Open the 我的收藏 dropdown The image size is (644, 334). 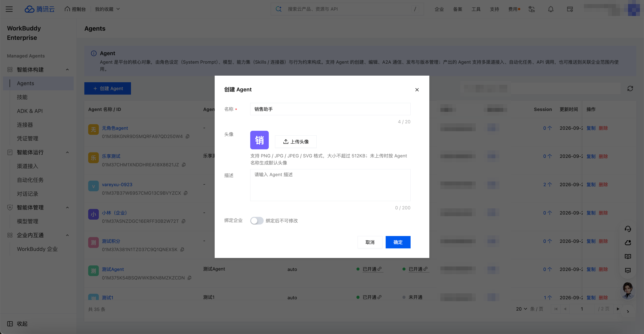pyautogui.click(x=107, y=9)
